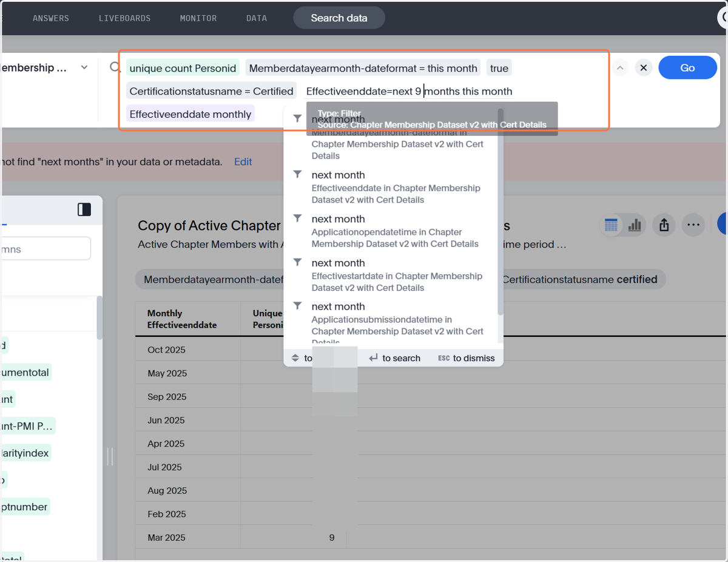Image resolution: width=728 pixels, height=562 pixels.
Task: Expand the data source dropdown chevron
Action: pyautogui.click(x=84, y=67)
